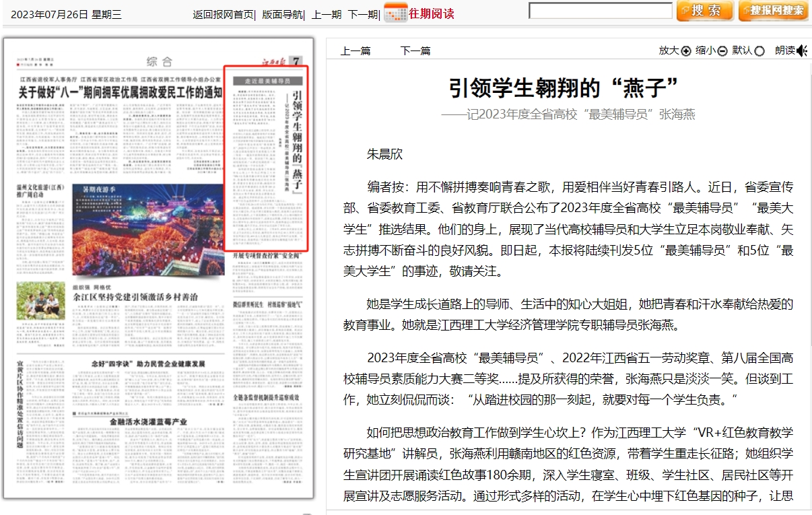Reset text size with 默认 circle

pos(759,51)
